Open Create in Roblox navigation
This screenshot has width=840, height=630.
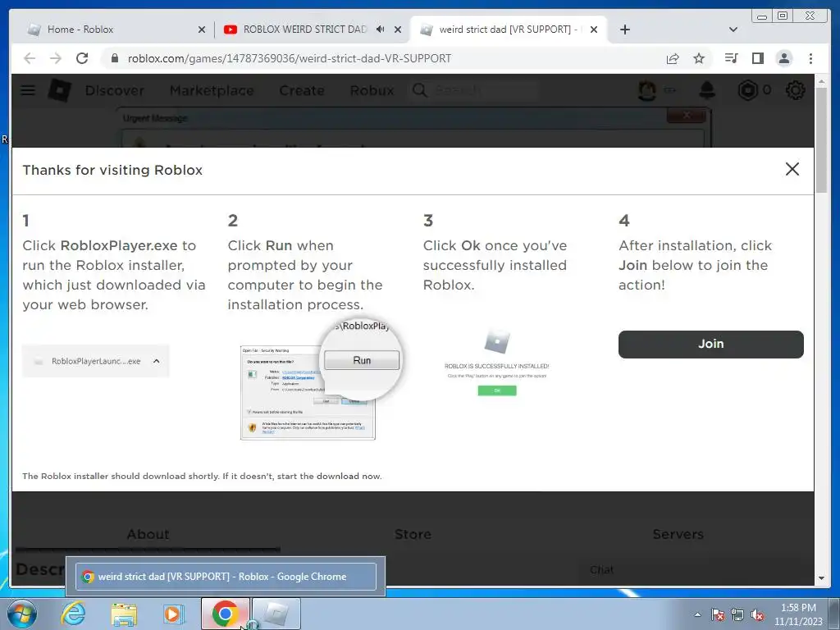point(302,90)
